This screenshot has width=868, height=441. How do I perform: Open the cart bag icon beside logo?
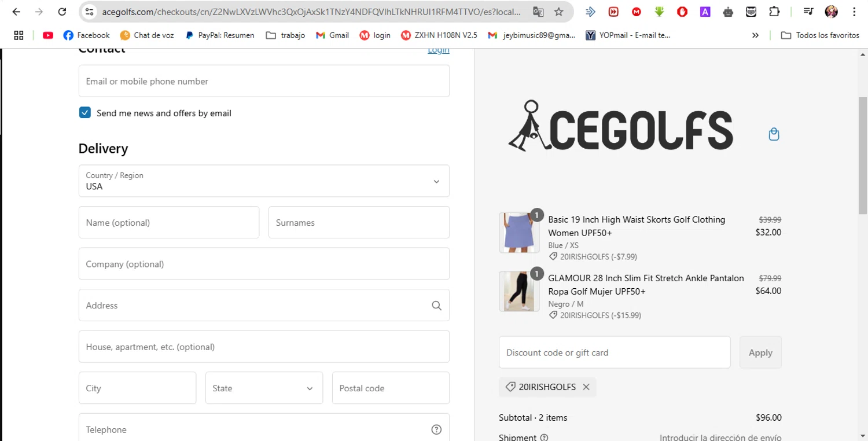click(774, 134)
